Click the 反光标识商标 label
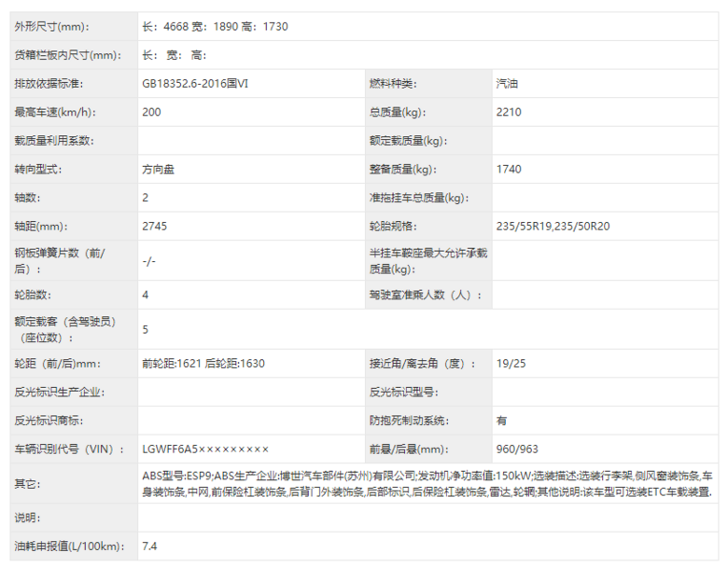This screenshot has width=728, height=567. point(49,421)
